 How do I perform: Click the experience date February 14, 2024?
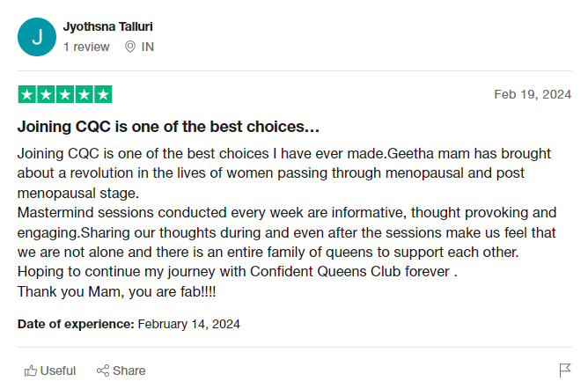pos(189,324)
